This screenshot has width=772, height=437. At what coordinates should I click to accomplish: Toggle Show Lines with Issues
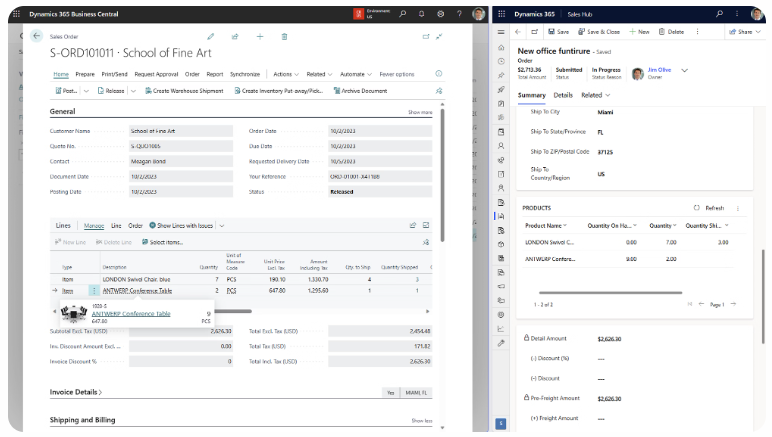(x=181, y=226)
